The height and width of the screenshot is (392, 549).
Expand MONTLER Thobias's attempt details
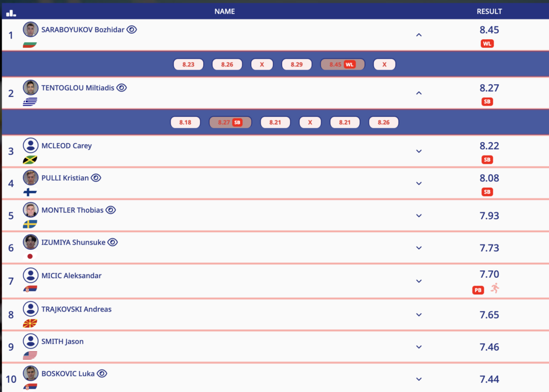419,216
